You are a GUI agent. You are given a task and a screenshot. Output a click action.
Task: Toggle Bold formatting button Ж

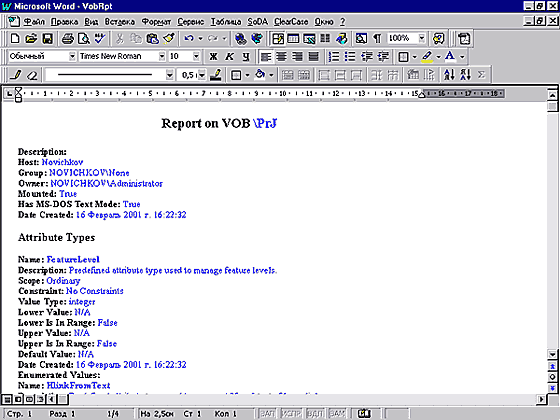pos(213,56)
